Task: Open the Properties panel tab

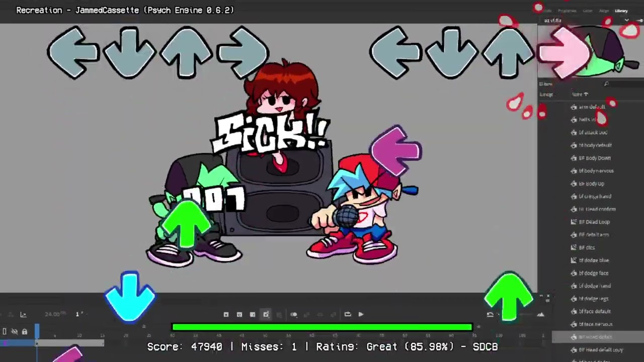Action: click(567, 11)
